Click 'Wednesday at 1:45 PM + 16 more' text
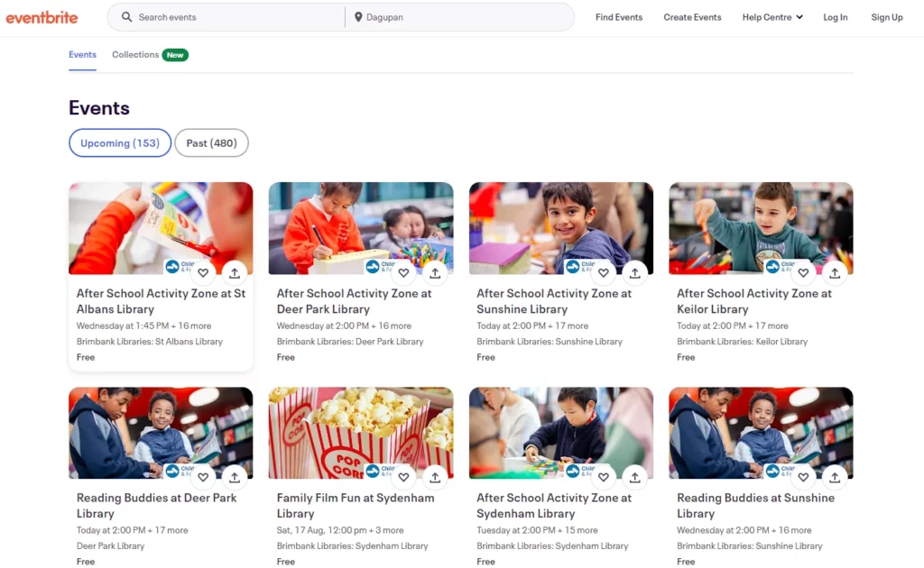 point(143,325)
